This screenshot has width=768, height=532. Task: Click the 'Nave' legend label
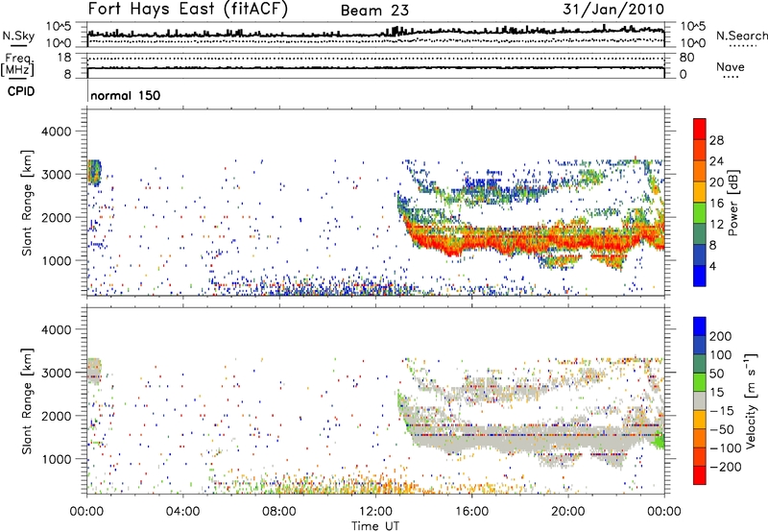coord(730,66)
